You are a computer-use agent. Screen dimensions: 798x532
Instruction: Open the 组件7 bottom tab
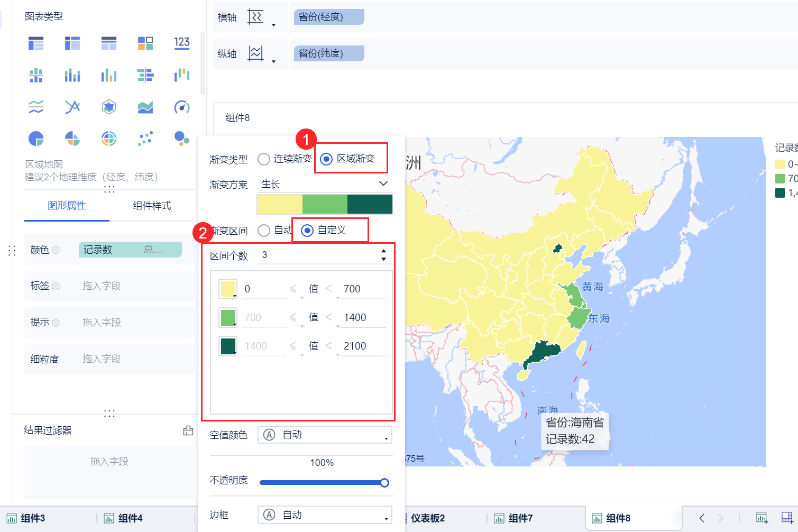pos(513,518)
